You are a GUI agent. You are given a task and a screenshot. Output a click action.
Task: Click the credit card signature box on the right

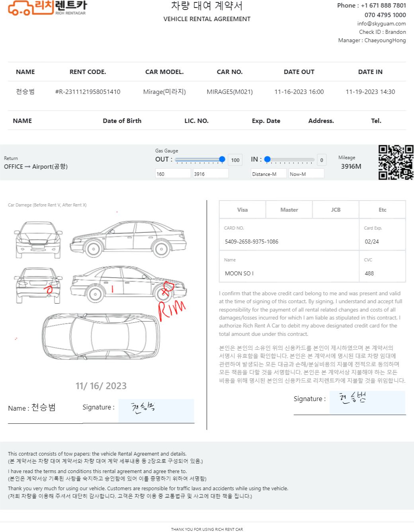367,402
